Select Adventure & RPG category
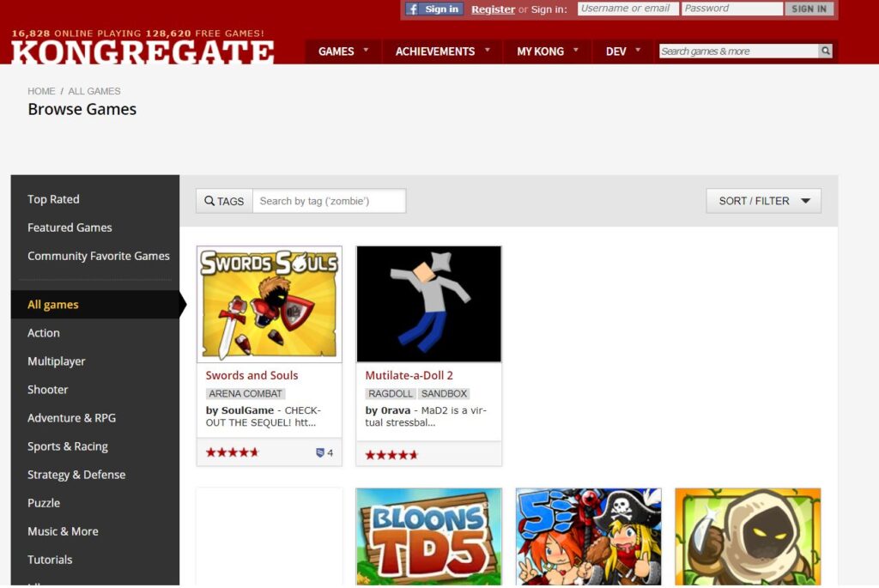Screen dimensions: 879x588 pos(72,418)
